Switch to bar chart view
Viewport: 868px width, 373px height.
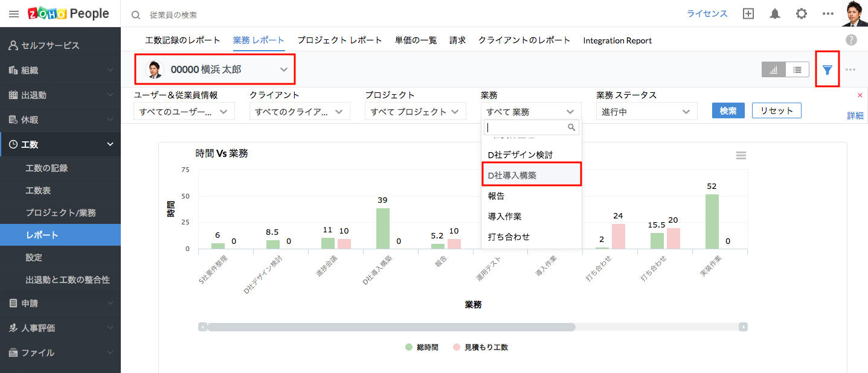[x=774, y=70]
